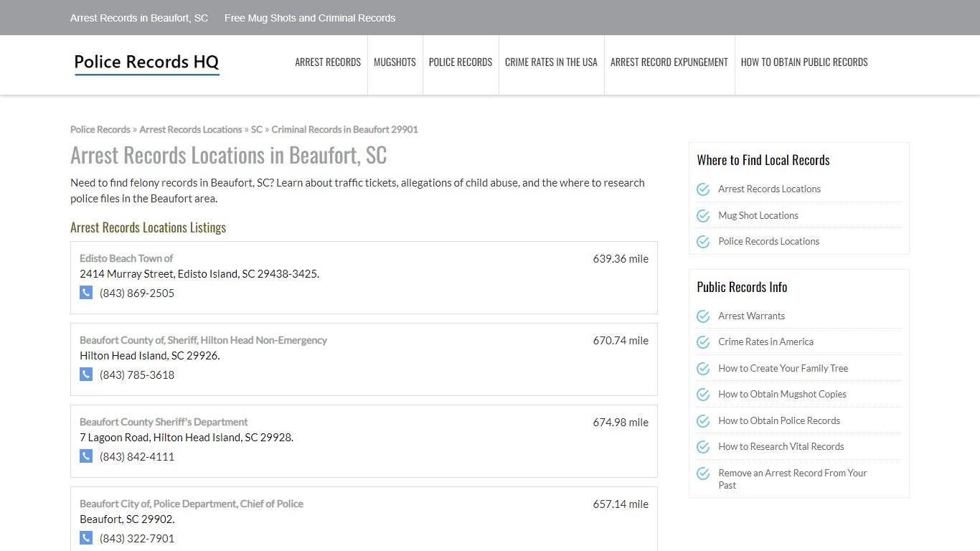Click the SC breadcrumb link
Screen dimensions: 980x551
[x=257, y=130]
